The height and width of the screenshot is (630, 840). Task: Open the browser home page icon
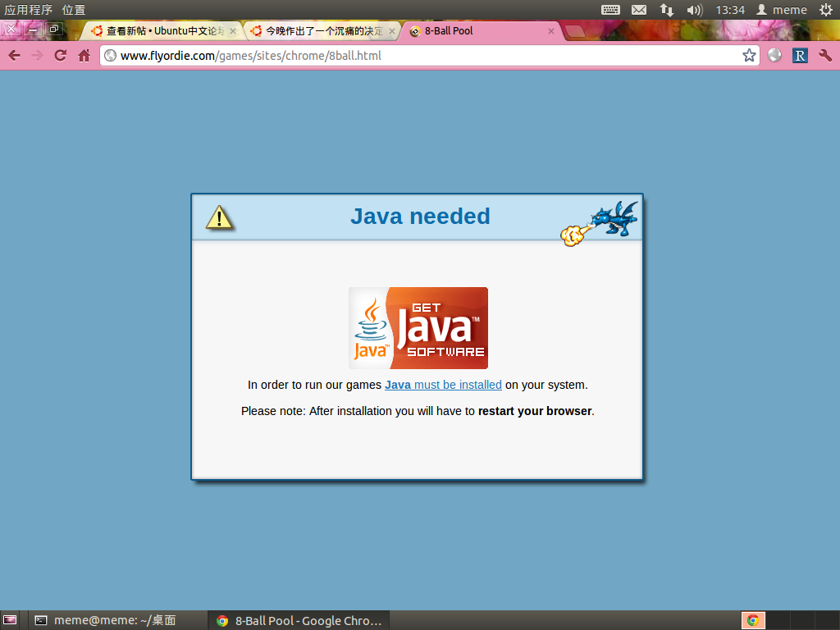(x=84, y=56)
